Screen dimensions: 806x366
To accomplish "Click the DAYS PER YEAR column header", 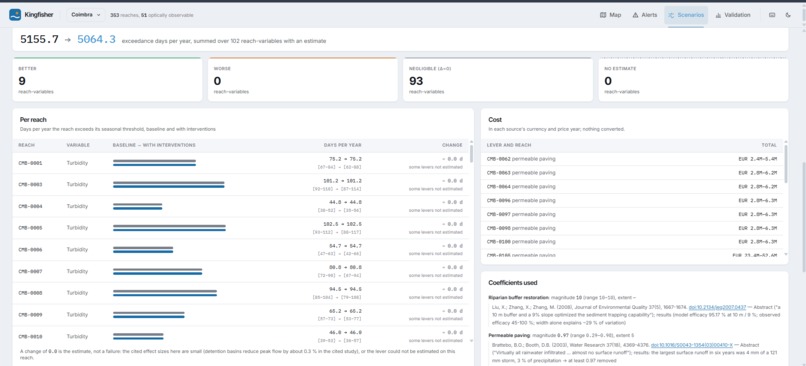I will click(x=342, y=145).
